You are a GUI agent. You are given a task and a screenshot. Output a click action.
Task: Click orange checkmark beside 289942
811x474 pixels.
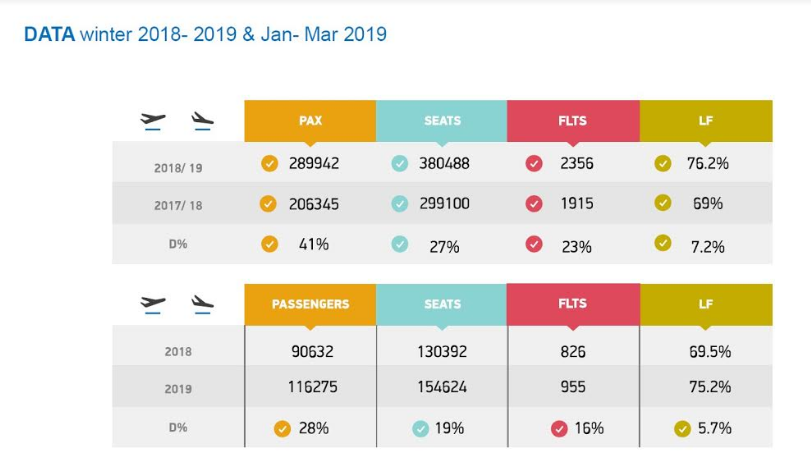pos(269,164)
